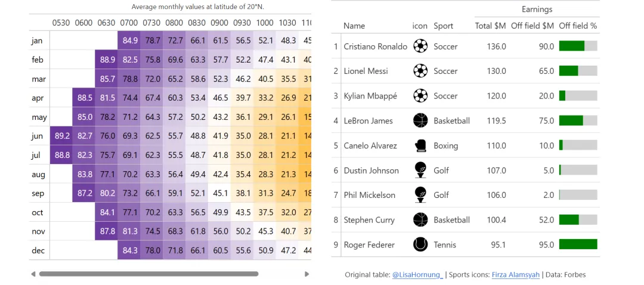644x285 pixels.
Task: Click the jun 89.2 heatmap cell
Action: pos(61,136)
